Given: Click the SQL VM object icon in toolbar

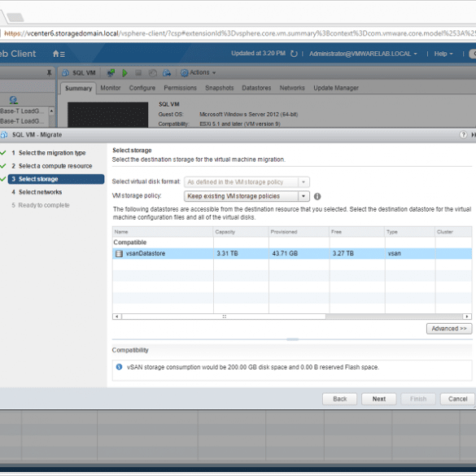Looking at the screenshot, I should tap(65, 73).
